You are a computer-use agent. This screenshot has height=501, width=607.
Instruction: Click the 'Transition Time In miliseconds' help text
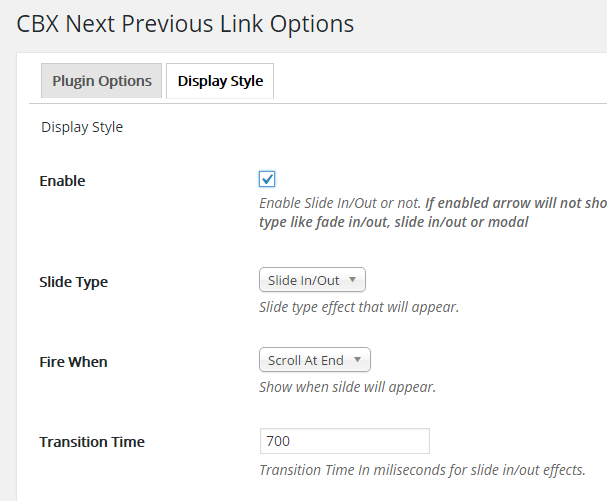click(422, 470)
